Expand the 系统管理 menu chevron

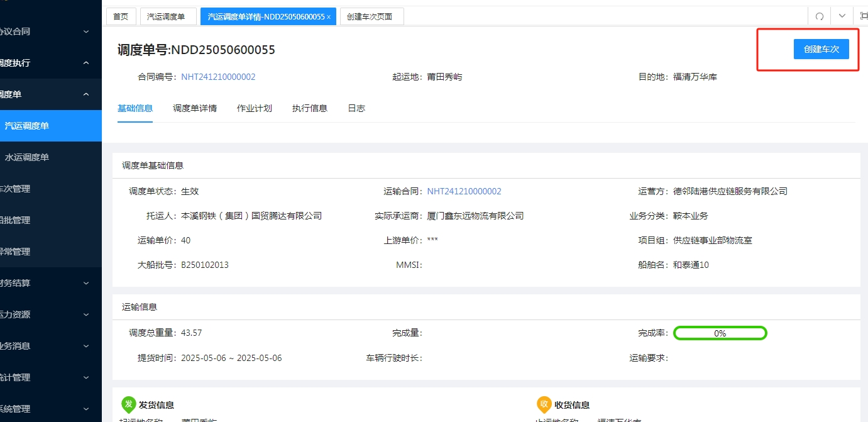tap(86, 409)
